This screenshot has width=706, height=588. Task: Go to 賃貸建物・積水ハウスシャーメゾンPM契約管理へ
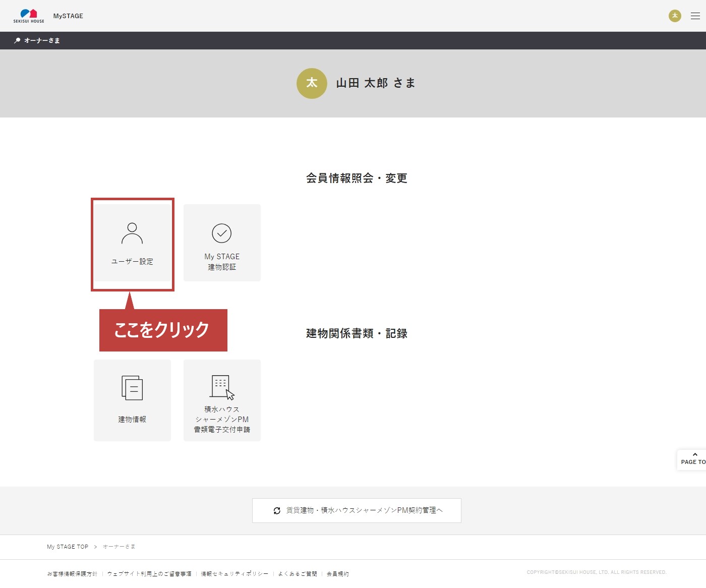coord(357,510)
